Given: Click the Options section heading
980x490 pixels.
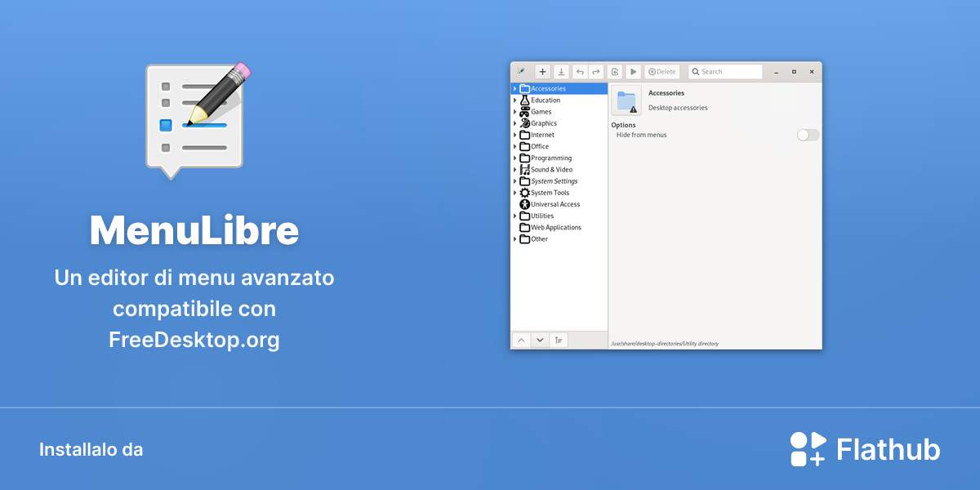Looking at the screenshot, I should coord(623,125).
